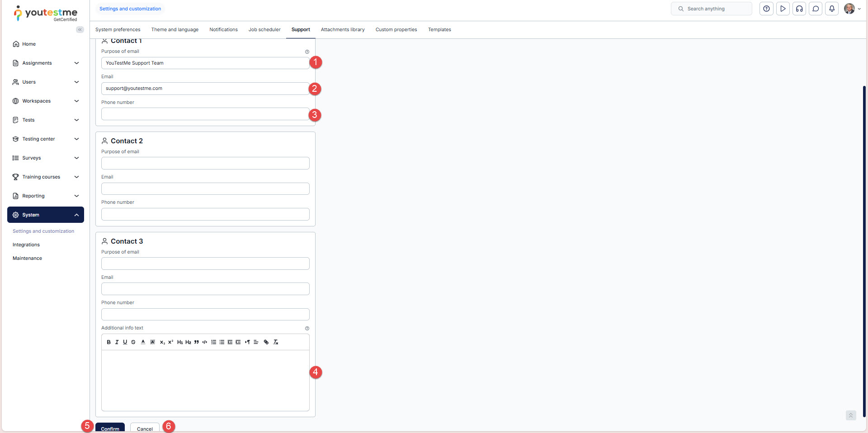Open the text background color picker

[x=153, y=342]
